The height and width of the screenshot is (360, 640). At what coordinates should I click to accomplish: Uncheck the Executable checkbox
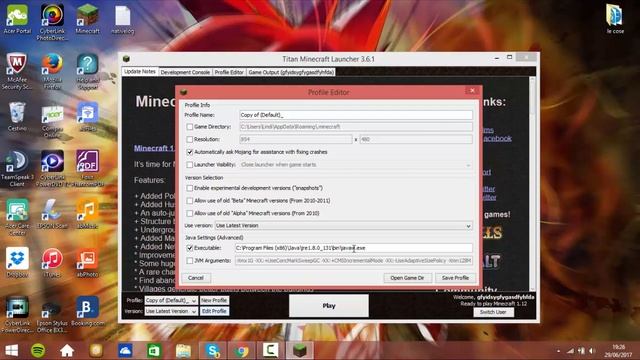pyautogui.click(x=189, y=248)
